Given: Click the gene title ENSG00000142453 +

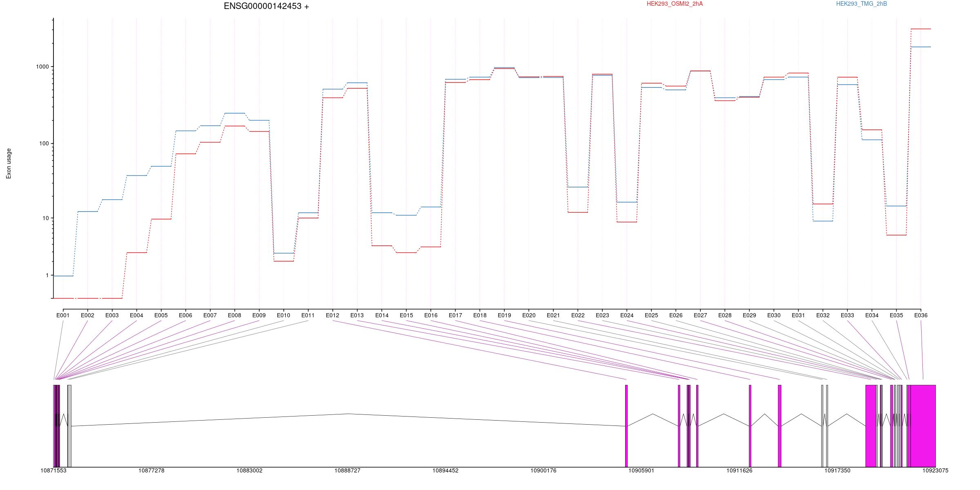Looking at the screenshot, I should click(x=266, y=6).
